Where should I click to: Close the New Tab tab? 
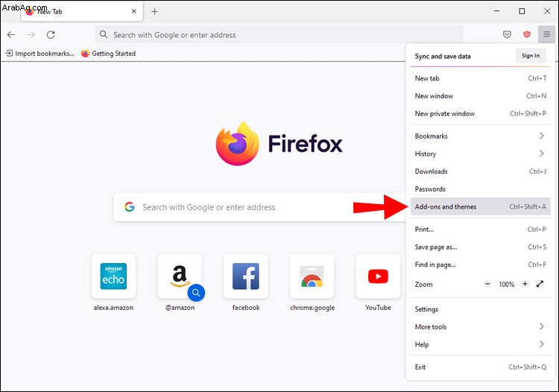coord(134,11)
